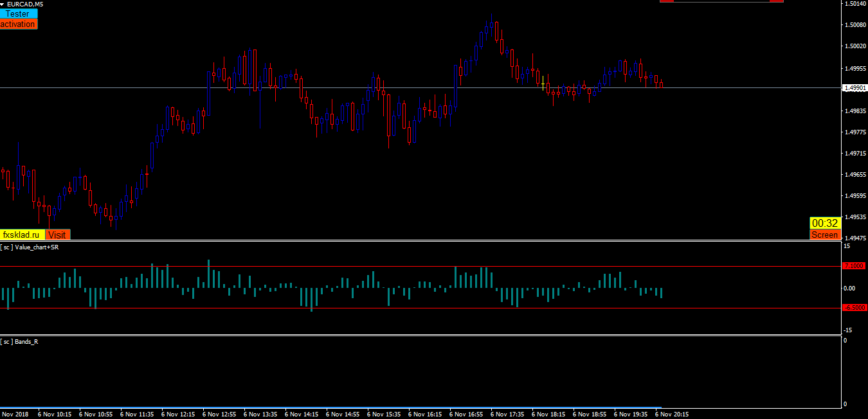The width and height of the screenshot is (868, 419).
Task: Select the 1.49835 price axis value
Action: click(855, 111)
